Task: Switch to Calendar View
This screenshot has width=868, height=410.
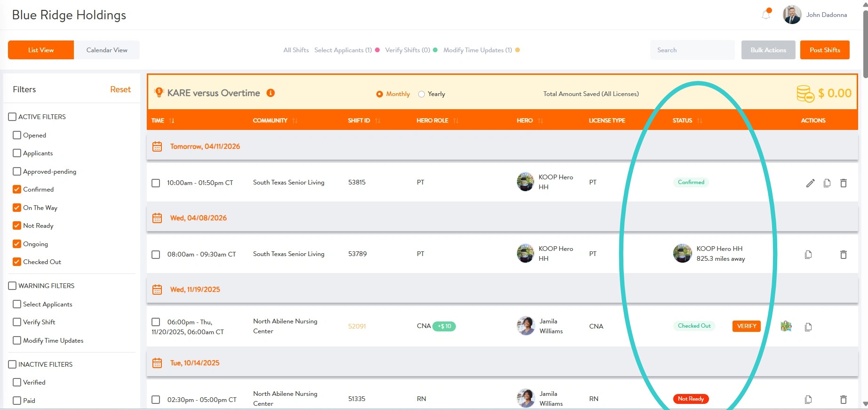Action: click(107, 50)
